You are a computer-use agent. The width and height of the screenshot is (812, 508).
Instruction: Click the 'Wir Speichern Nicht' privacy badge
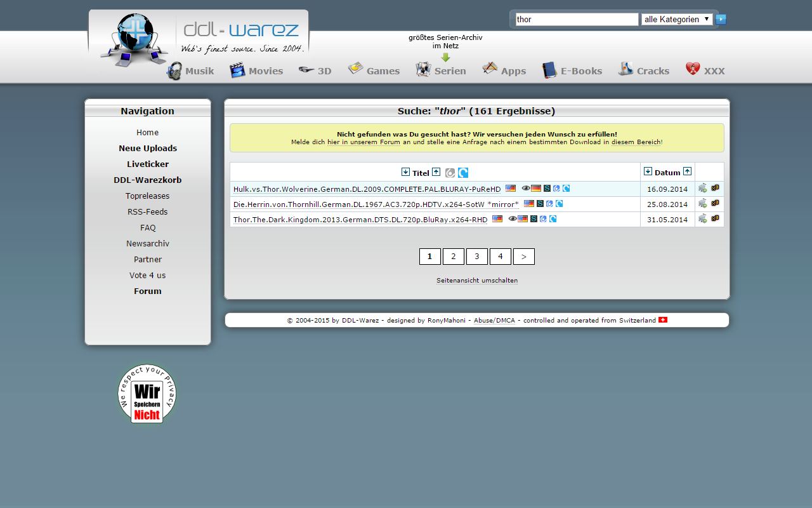147,394
